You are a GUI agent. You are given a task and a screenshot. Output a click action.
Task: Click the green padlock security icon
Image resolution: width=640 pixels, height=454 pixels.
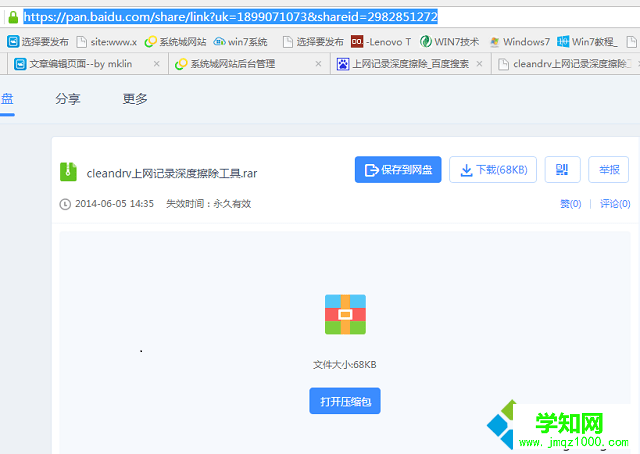13,17
